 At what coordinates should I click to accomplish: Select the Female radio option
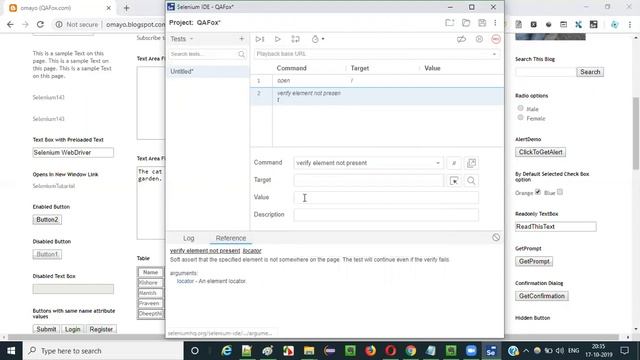(x=520, y=118)
